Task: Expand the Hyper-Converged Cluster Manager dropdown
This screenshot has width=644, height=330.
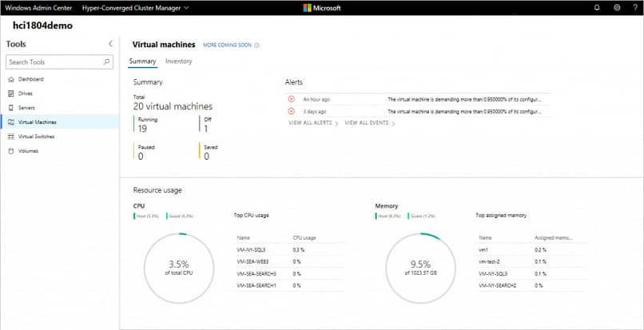Action: [187, 8]
